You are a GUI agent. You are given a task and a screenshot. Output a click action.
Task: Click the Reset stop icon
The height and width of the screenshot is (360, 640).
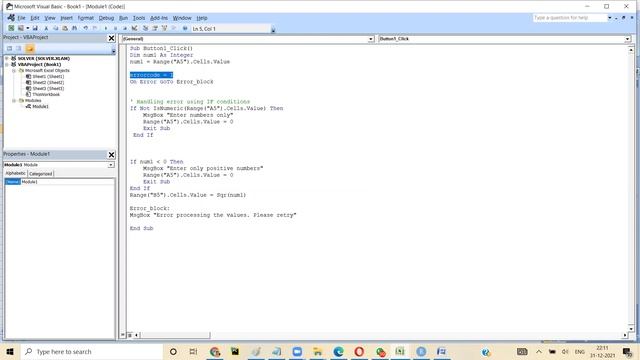click(124, 28)
